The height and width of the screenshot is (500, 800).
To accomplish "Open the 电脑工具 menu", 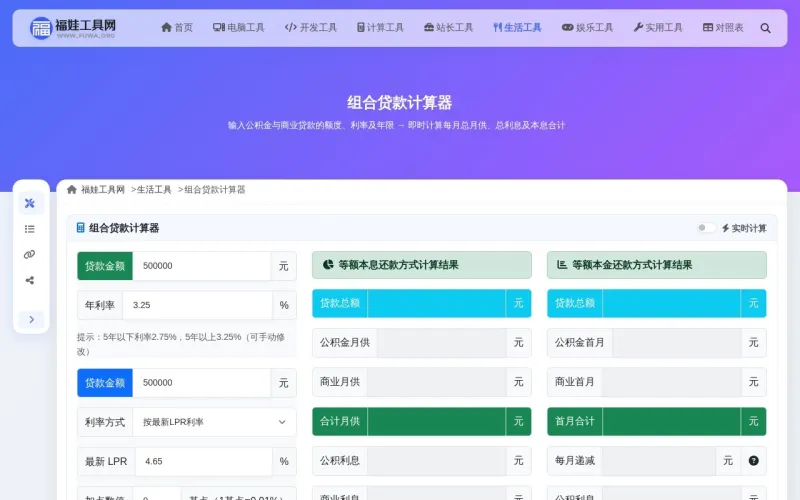I will coord(239,28).
